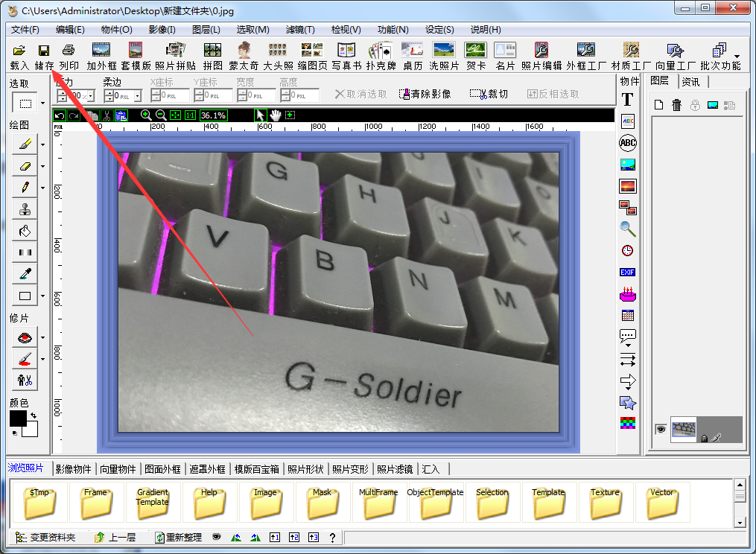This screenshot has height=554, width=756.
Task: Click the 裁切 crop button
Action: click(489, 94)
